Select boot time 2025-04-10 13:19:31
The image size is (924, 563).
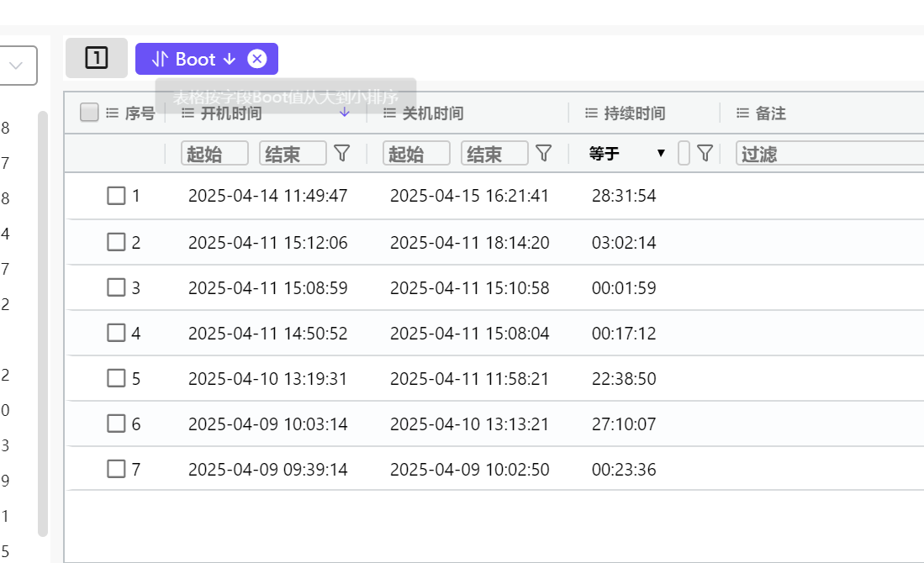click(x=268, y=379)
